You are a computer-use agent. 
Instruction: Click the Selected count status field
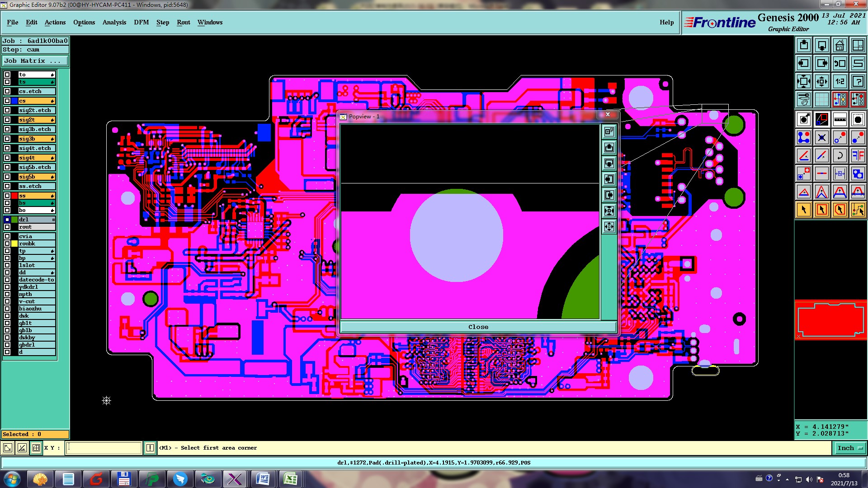pyautogui.click(x=35, y=434)
